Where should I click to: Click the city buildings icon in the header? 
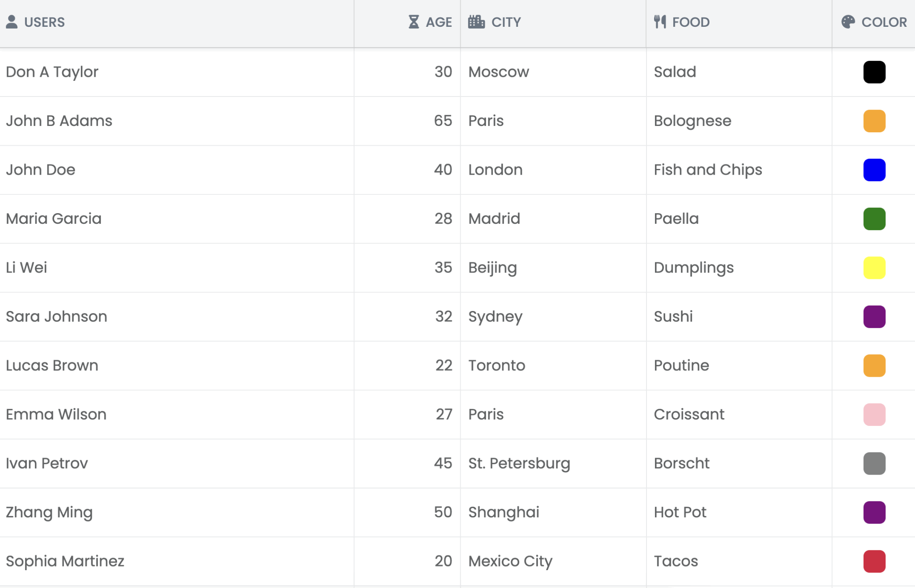[x=476, y=22]
